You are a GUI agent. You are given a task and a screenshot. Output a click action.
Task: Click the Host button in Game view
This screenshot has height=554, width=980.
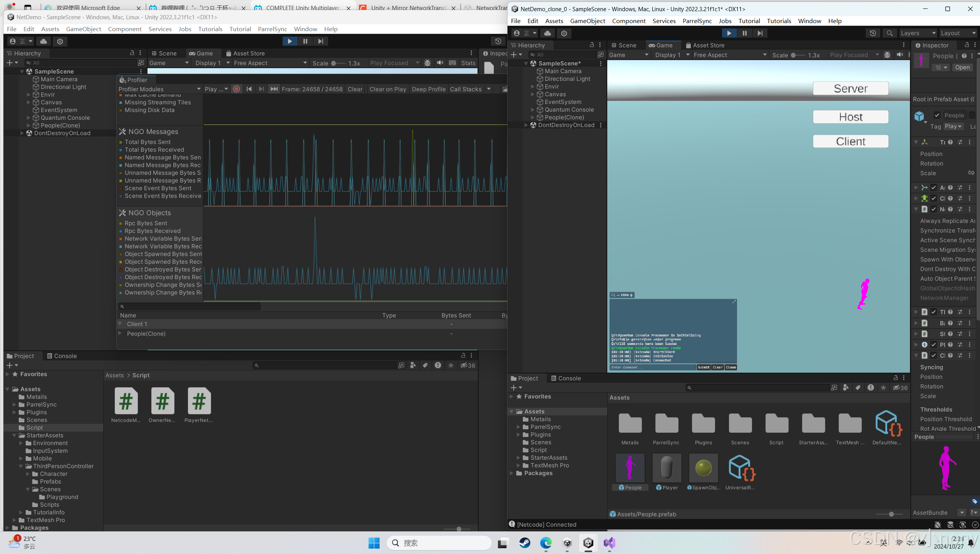point(851,117)
